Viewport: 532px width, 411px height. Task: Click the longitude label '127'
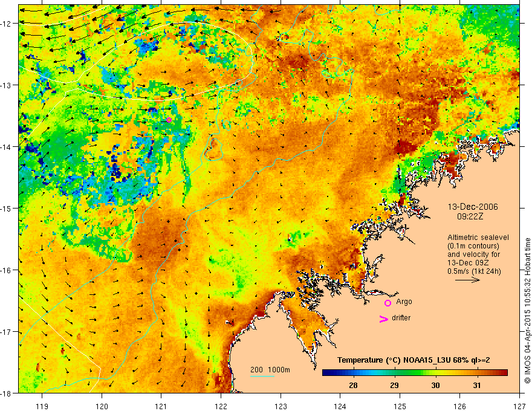click(x=519, y=406)
